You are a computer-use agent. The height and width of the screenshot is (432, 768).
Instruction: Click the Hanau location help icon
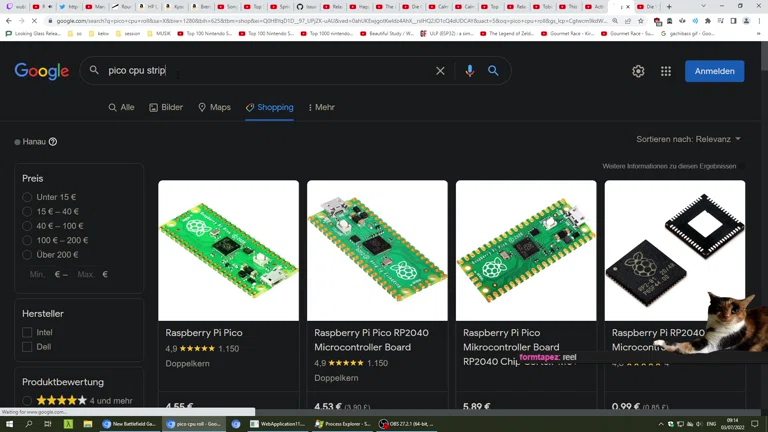53,142
